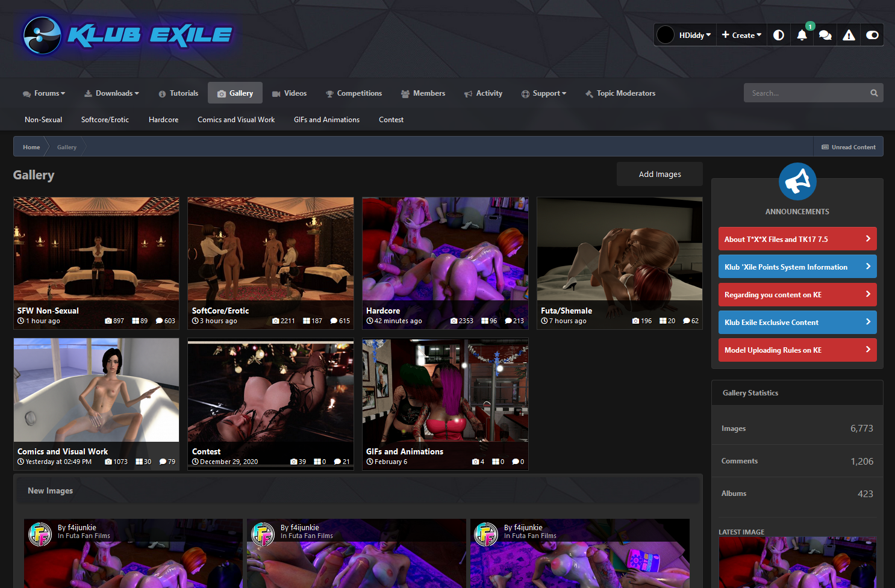Viewport: 895px width, 588px height.
Task: Open the Downloads dropdown menu
Action: pyautogui.click(x=111, y=93)
